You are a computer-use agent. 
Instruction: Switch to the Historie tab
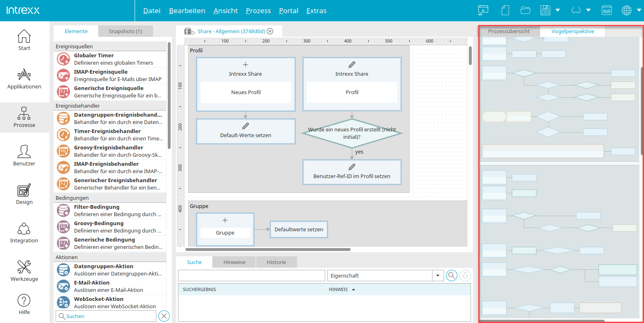(x=277, y=262)
